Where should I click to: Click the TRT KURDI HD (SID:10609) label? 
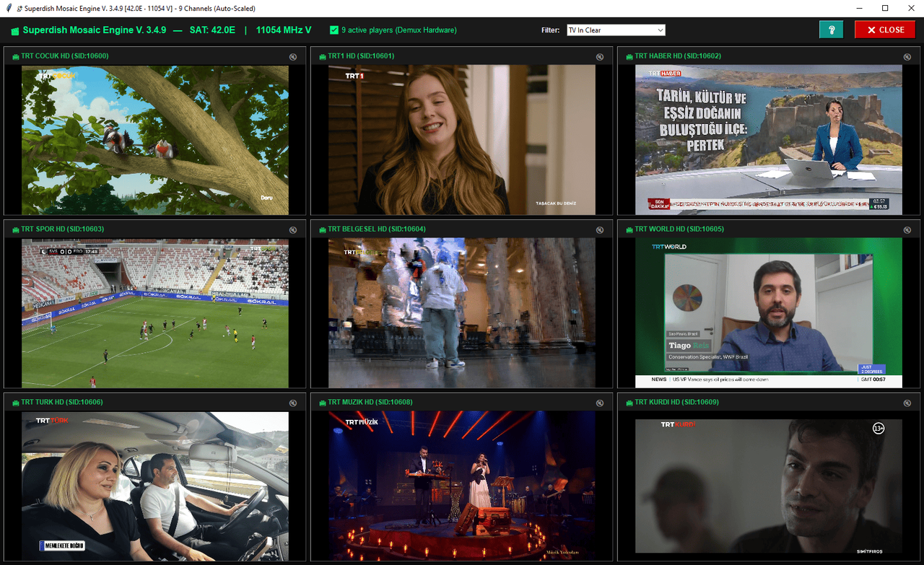click(x=676, y=403)
